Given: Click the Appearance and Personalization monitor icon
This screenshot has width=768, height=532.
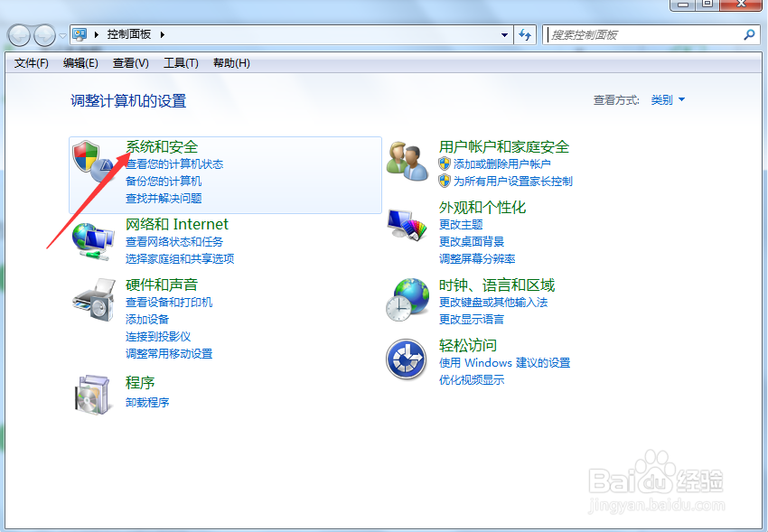Looking at the screenshot, I should pyautogui.click(x=407, y=225).
